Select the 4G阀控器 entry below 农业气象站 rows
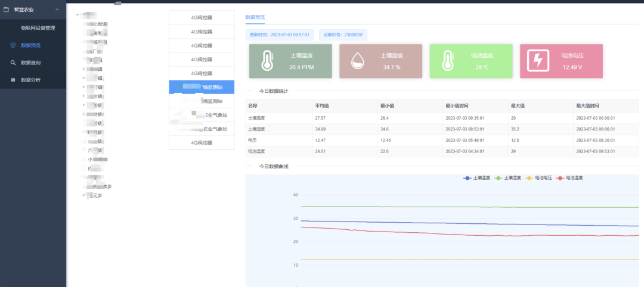This screenshot has width=644, height=287. tap(202, 143)
